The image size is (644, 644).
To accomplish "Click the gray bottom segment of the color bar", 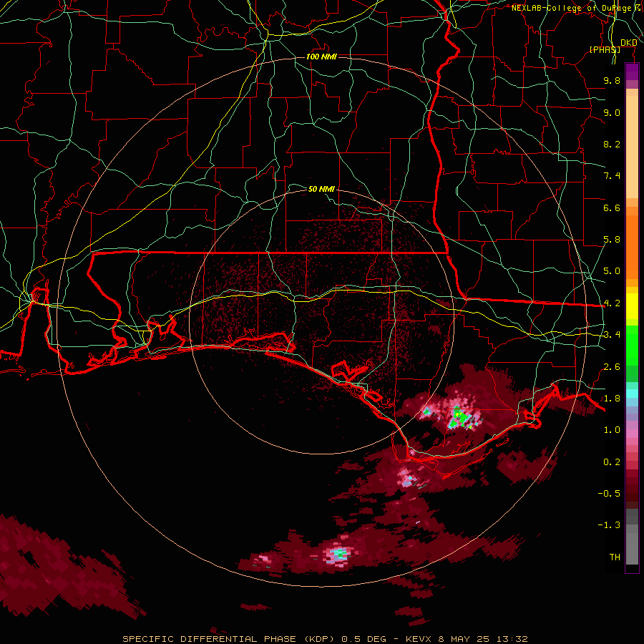I will click(x=632, y=546).
